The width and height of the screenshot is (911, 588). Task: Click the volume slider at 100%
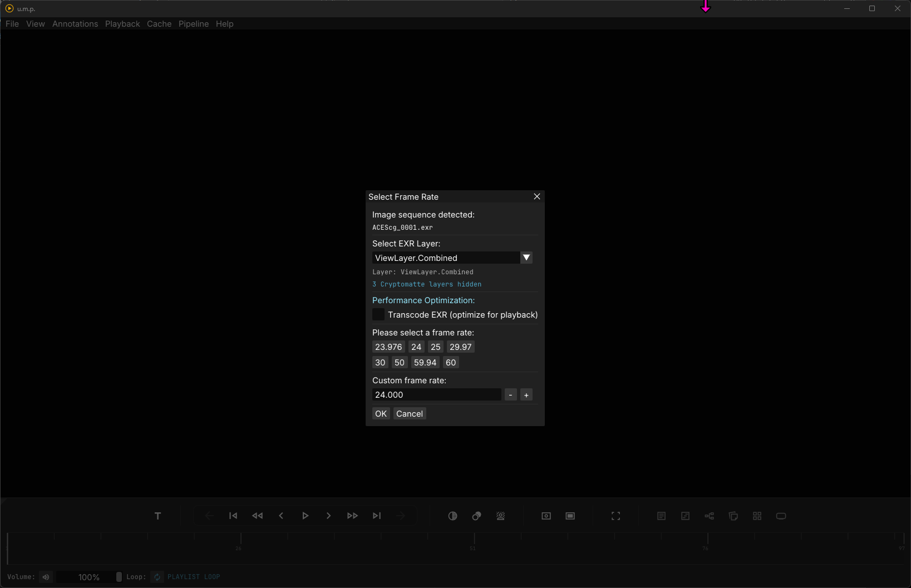[x=89, y=577]
